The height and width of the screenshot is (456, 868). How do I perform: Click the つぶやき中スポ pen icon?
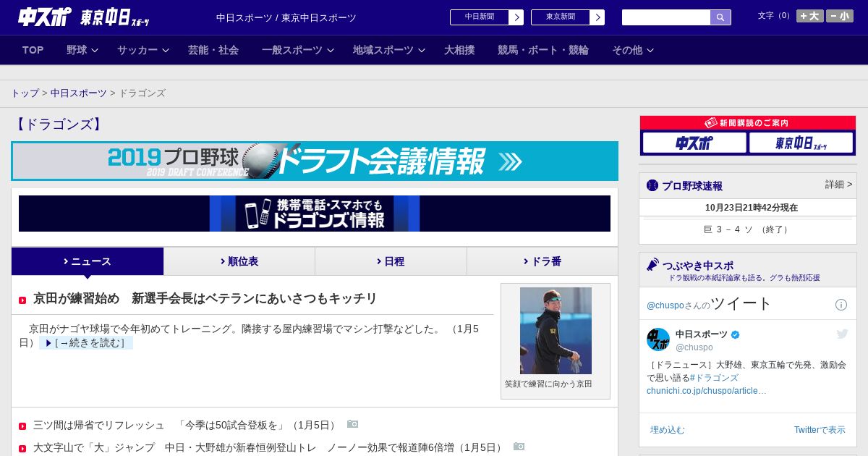(652, 265)
